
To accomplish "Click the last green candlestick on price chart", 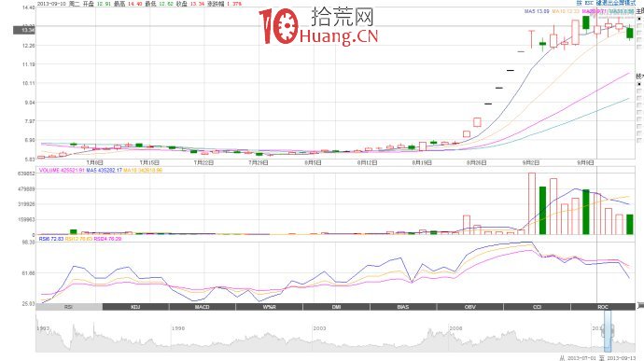I will click(630, 33).
